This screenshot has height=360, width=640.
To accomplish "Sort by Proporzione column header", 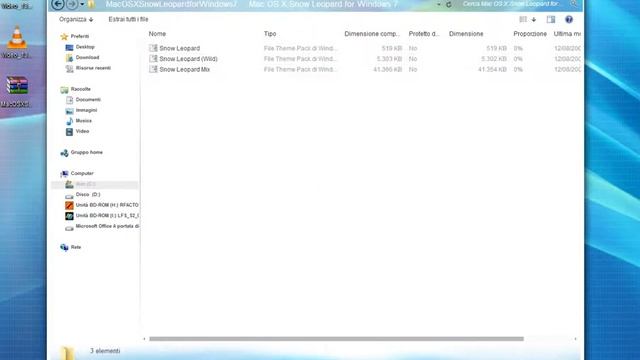I will point(530,34).
